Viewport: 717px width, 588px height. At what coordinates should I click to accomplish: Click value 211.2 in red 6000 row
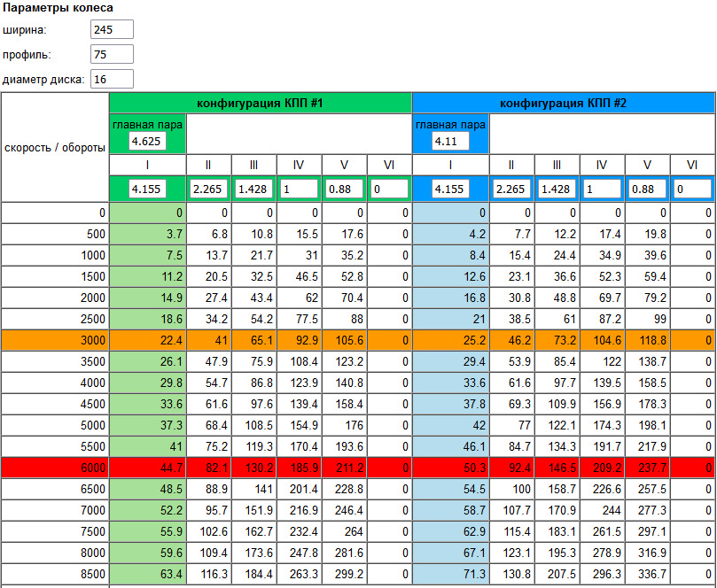click(349, 468)
